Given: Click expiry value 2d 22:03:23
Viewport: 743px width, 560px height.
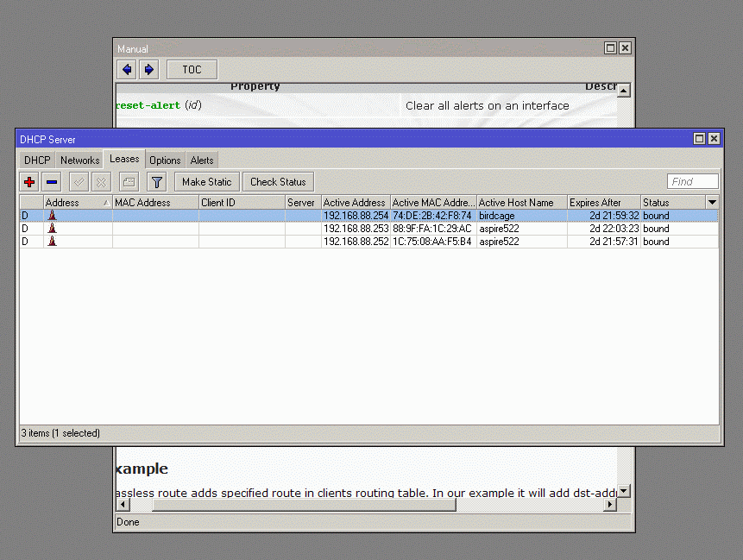Looking at the screenshot, I should pos(614,229).
